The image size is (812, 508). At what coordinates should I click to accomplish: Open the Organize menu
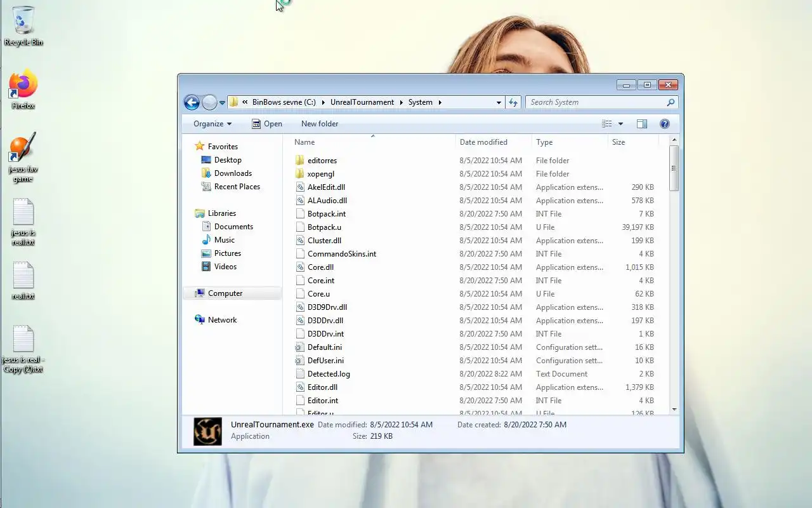coord(213,124)
